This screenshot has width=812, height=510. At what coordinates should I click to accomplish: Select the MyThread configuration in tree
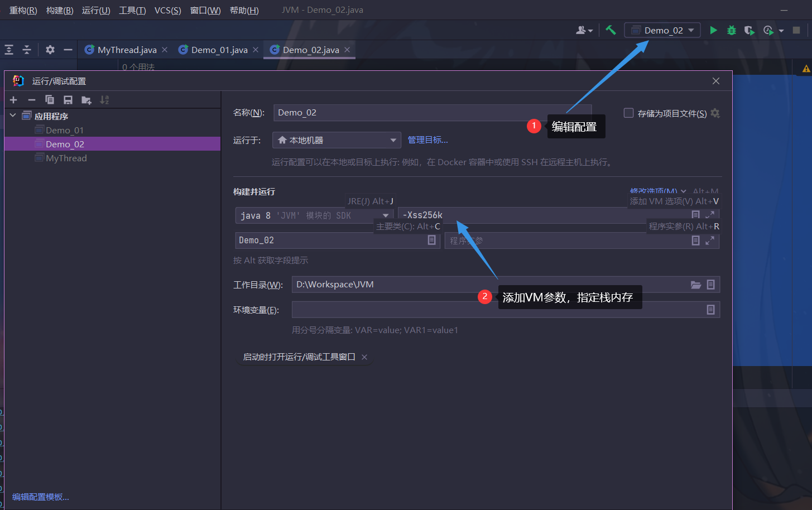click(66, 158)
